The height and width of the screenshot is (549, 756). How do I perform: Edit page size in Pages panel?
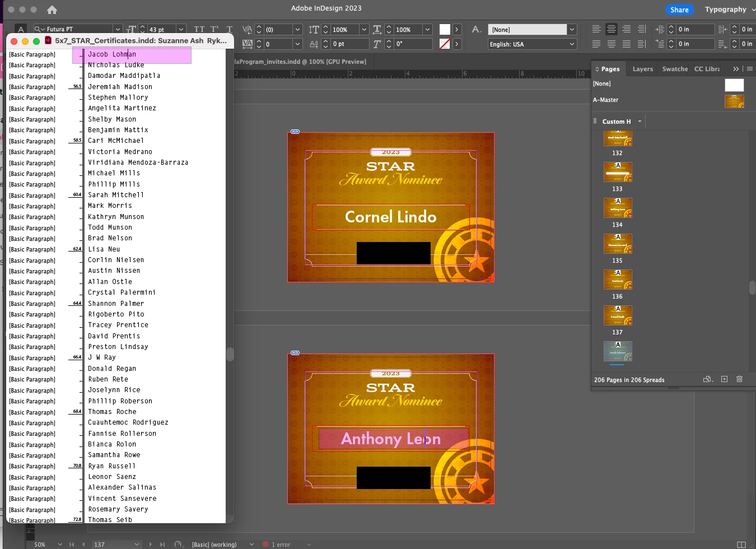708,379
